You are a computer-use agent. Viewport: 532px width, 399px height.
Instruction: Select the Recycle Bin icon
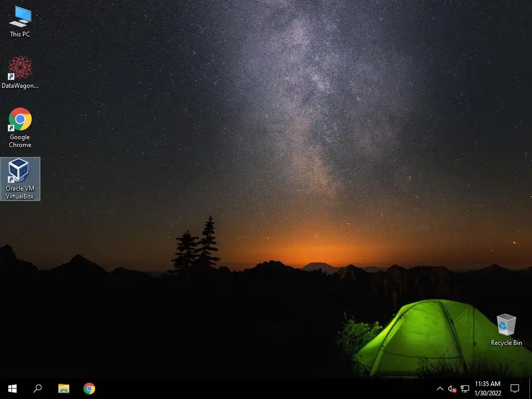506,329
